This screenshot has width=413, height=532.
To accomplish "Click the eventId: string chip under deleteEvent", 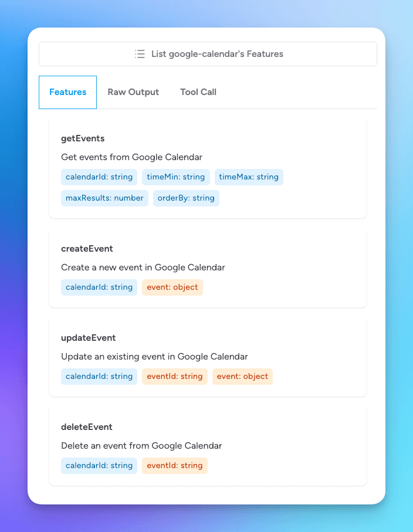I will tap(174, 465).
